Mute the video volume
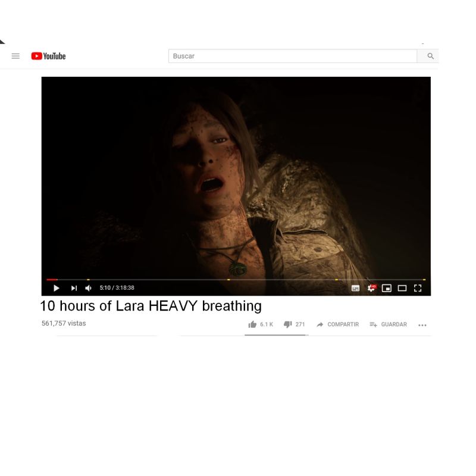The height and width of the screenshot is (476, 476). tap(88, 288)
